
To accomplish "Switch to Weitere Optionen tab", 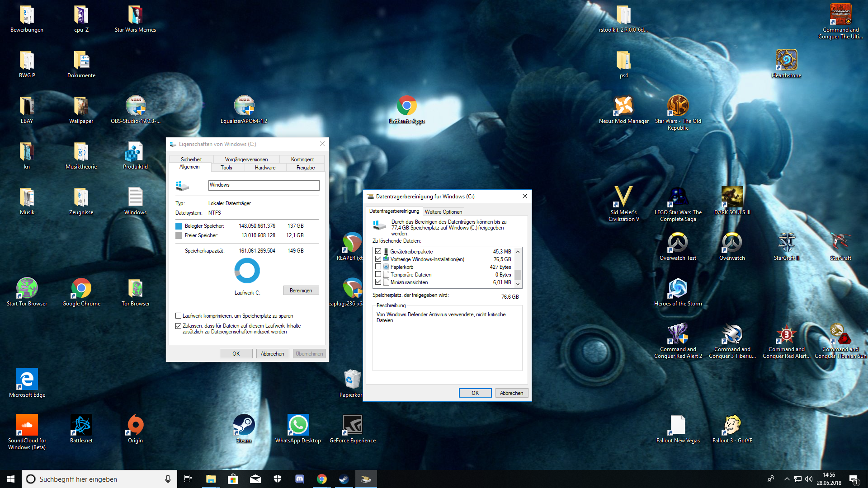I will pyautogui.click(x=443, y=212).
